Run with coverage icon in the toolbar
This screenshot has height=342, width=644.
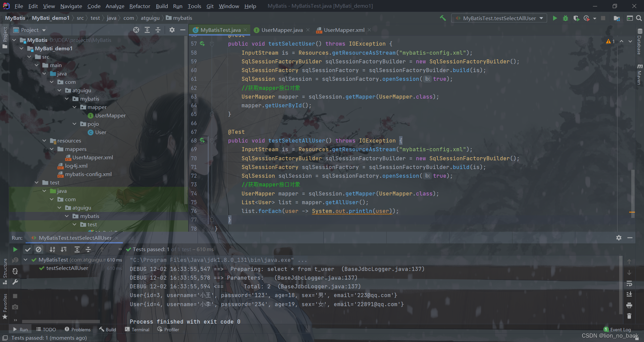576,18
